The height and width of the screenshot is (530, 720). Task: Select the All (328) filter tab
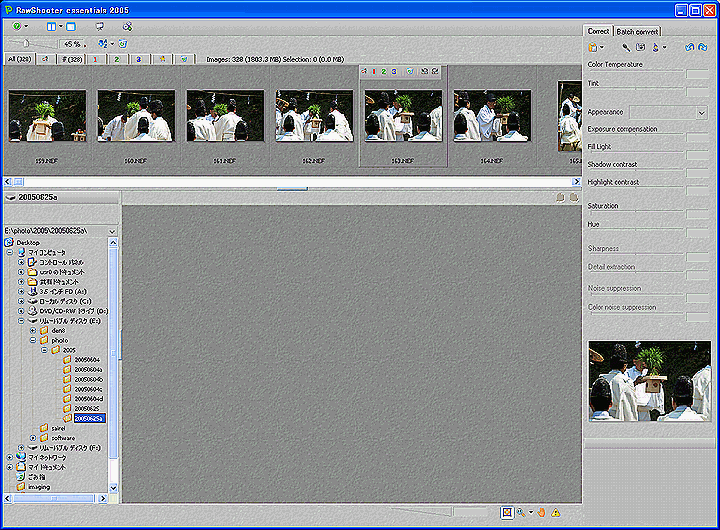pos(18,59)
